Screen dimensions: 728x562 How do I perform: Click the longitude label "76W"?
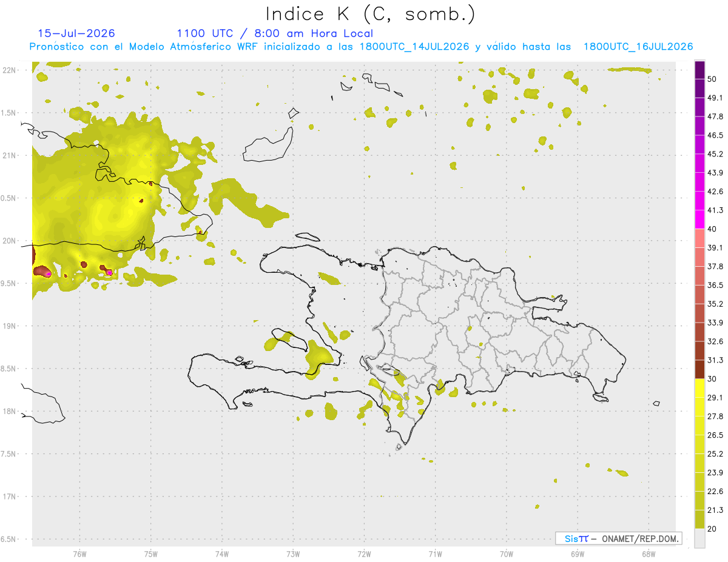(x=79, y=554)
